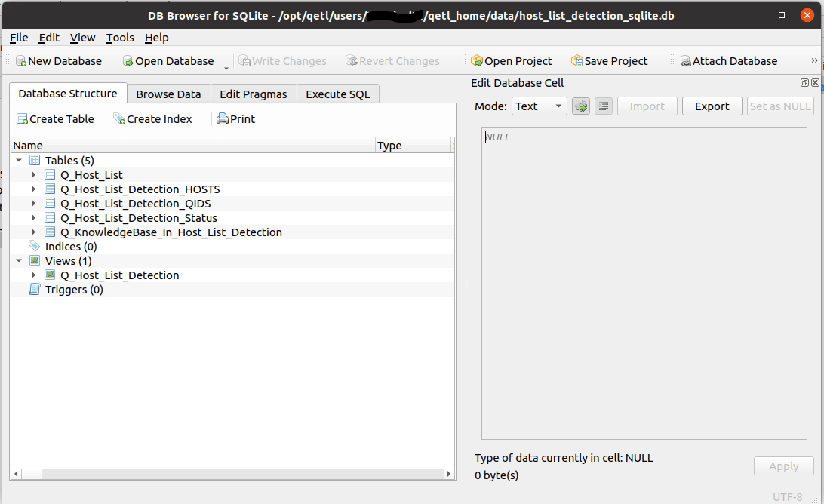Screen dimensions: 824x504
Task: Collapse the Views (1) tree node
Action: click(x=19, y=260)
